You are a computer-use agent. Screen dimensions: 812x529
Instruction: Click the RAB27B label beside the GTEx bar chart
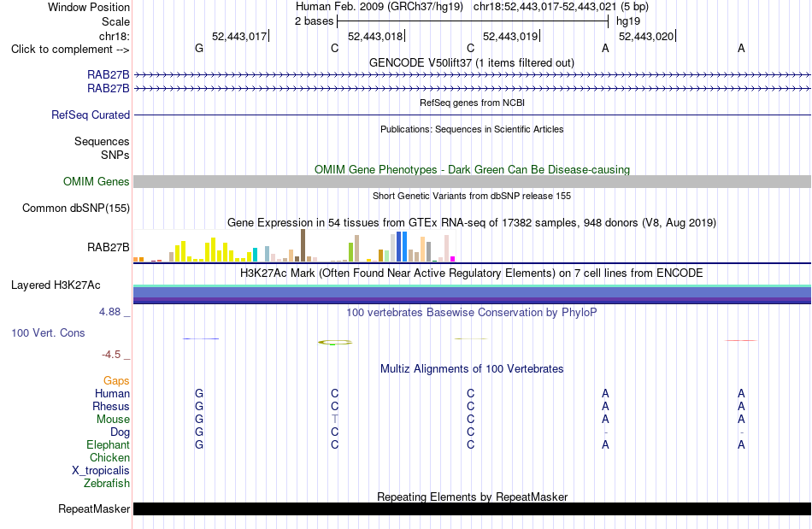(x=108, y=248)
